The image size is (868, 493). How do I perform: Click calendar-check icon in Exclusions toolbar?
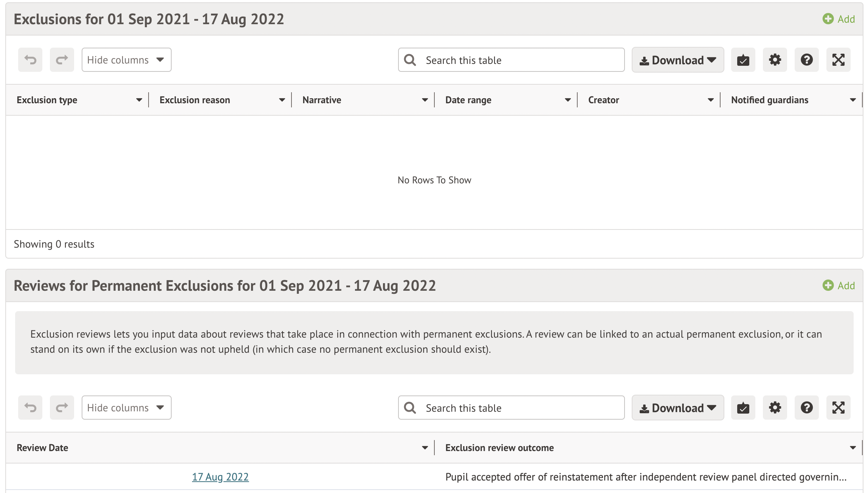click(x=743, y=60)
